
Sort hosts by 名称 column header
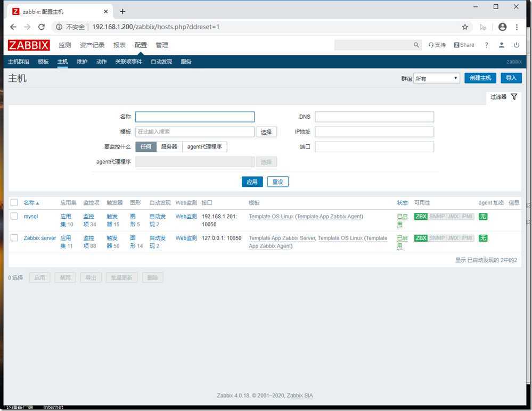tap(31, 203)
